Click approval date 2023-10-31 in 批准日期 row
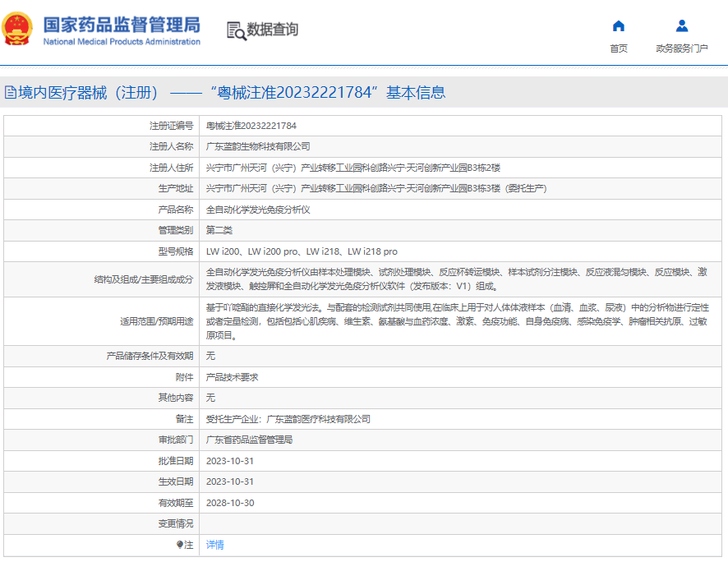Screen dimensions: 728x562 (230, 461)
